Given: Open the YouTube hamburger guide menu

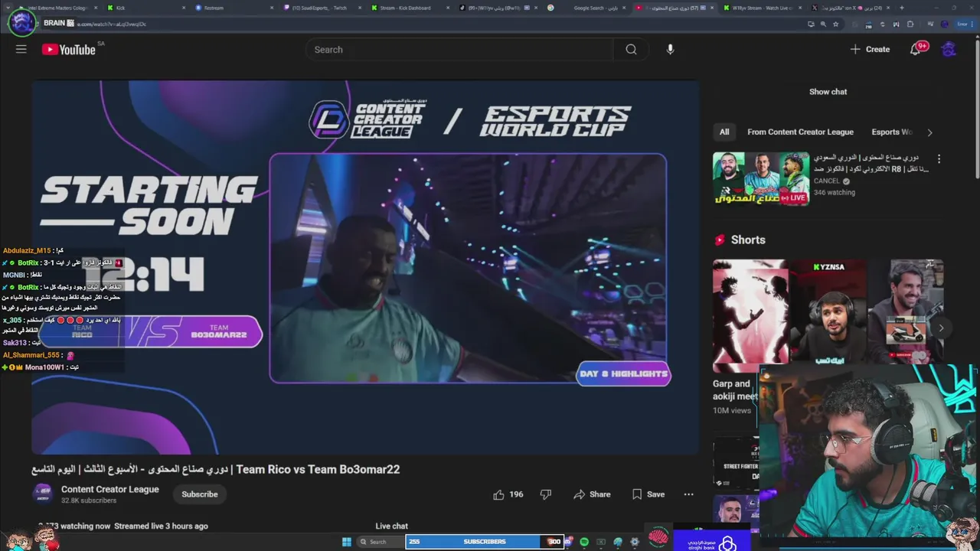Looking at the screenshot, I should click(21, 49).
